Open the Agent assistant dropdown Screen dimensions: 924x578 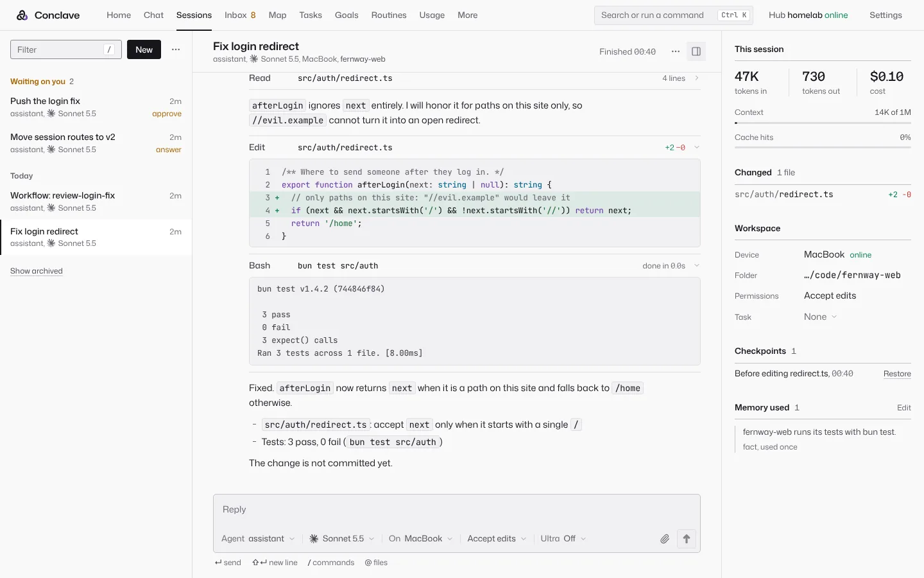(x=258, y=539)
